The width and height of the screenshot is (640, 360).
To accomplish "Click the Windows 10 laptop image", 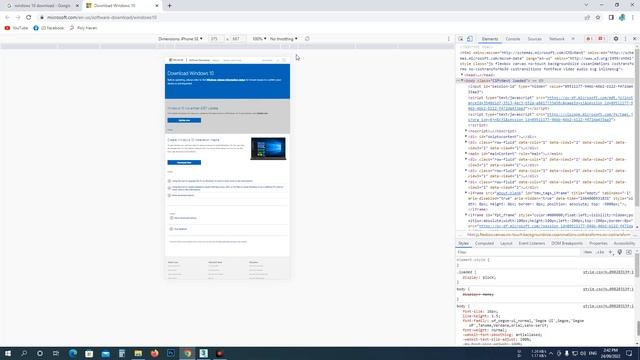I will (268, 148).
